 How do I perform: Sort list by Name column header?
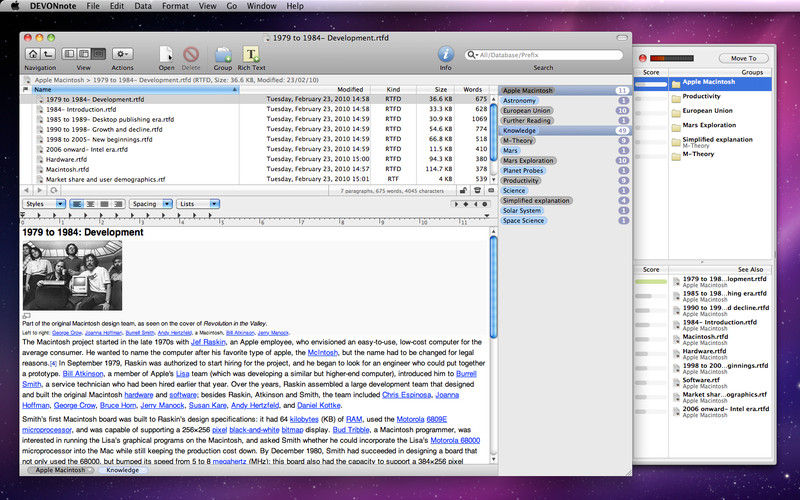tap(135, 90)
